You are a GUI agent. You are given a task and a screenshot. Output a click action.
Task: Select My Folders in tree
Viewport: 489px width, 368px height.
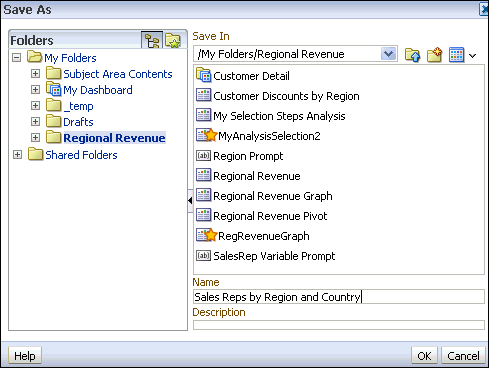click(70, 58)
